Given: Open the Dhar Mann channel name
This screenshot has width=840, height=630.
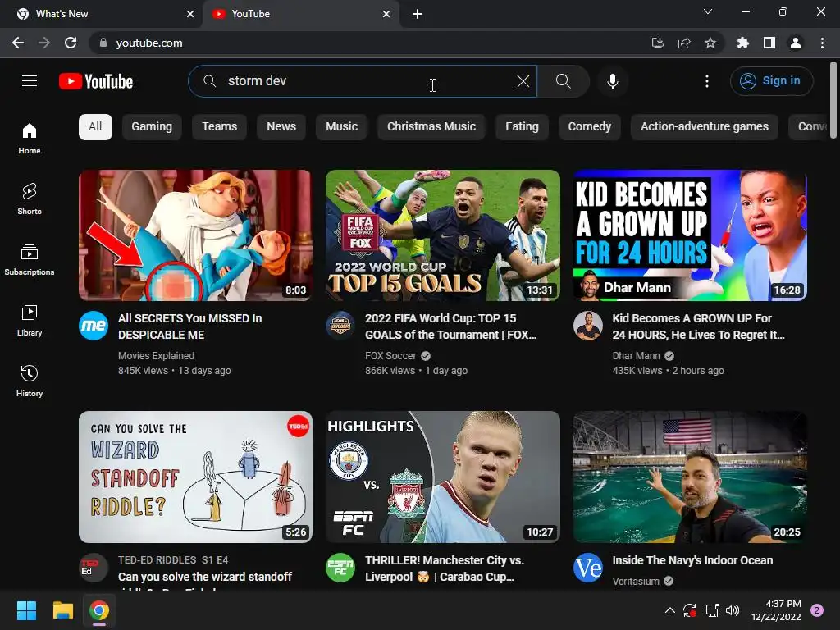Looking at the screenshot, I should 636,356.
